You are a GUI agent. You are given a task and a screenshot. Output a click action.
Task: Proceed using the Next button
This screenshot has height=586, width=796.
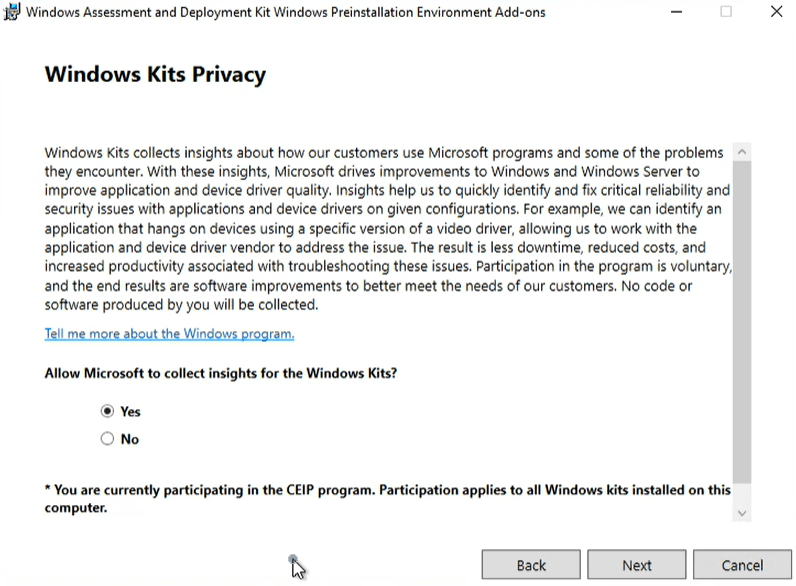[637, 565]
